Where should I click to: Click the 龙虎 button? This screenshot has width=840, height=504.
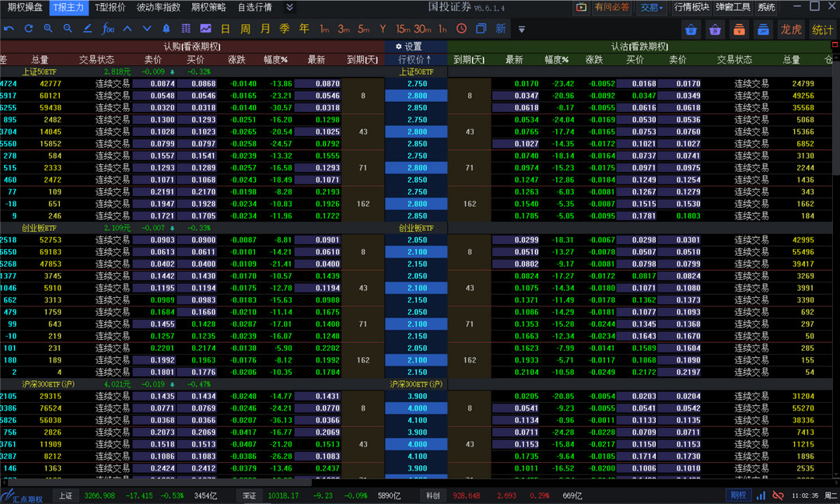click(x=790, y=30)
